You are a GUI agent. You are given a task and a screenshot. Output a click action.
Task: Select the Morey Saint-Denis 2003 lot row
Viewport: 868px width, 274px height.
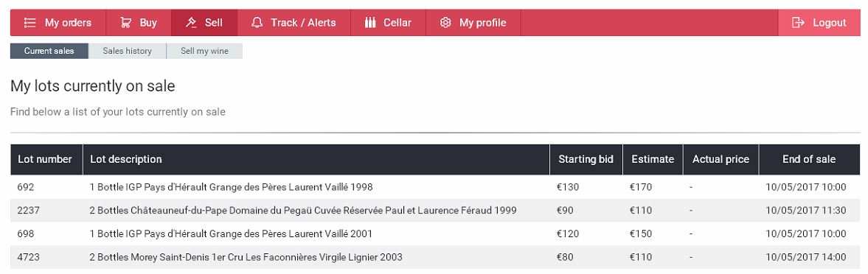coord(435,257)
